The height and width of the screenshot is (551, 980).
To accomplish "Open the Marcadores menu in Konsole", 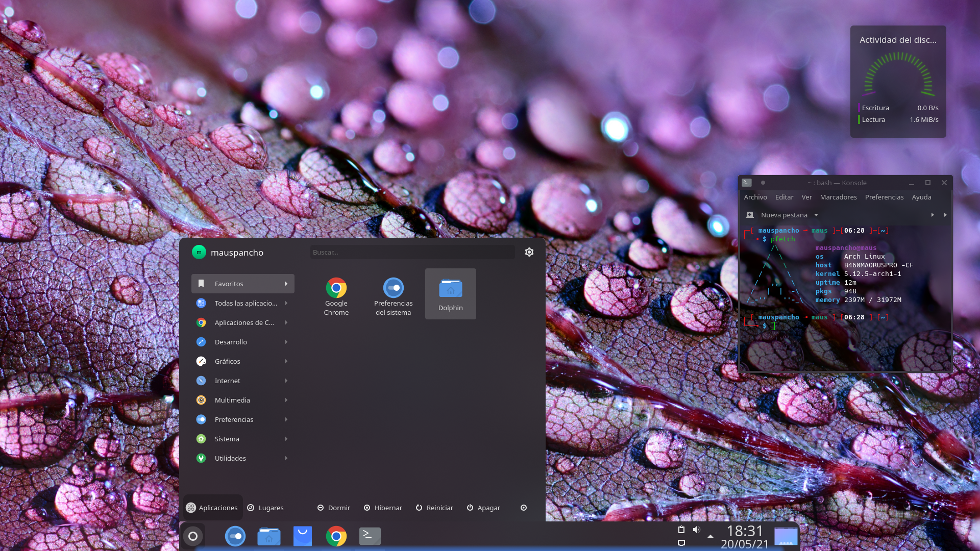I will pos(838,197).
